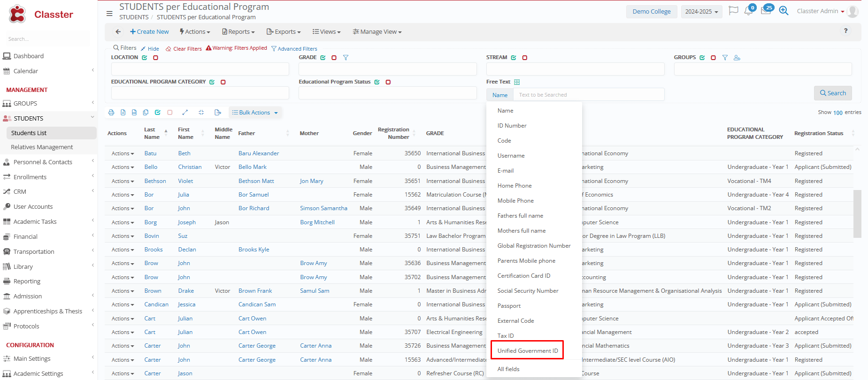Expand the Exports dropdown menu
The height and width of the screenshot is (380, 868).
tap(284, 32)
